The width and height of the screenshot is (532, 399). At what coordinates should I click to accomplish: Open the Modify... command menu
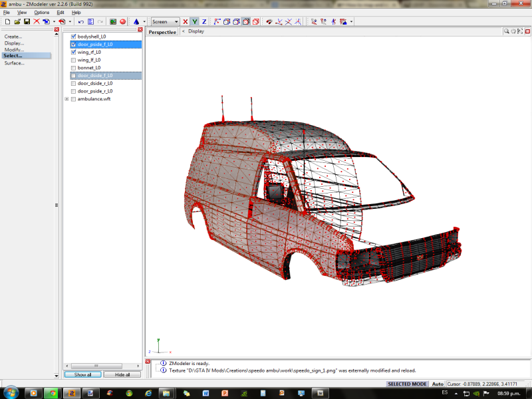coord(14,50)
